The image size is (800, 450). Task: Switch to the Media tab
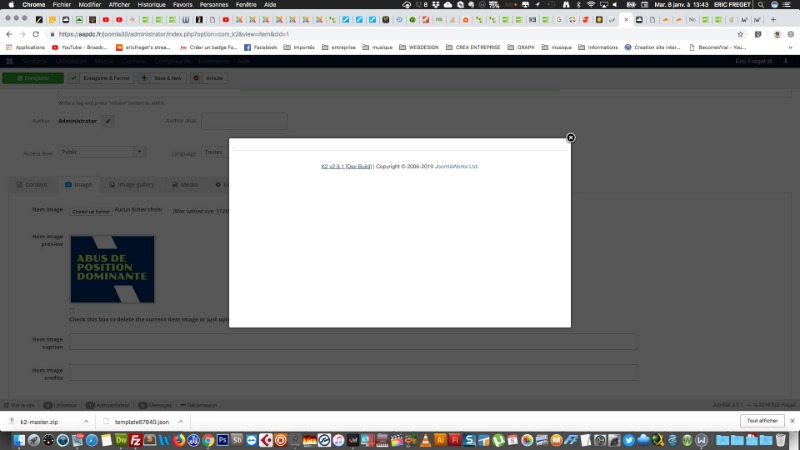(x=185, y=184)
